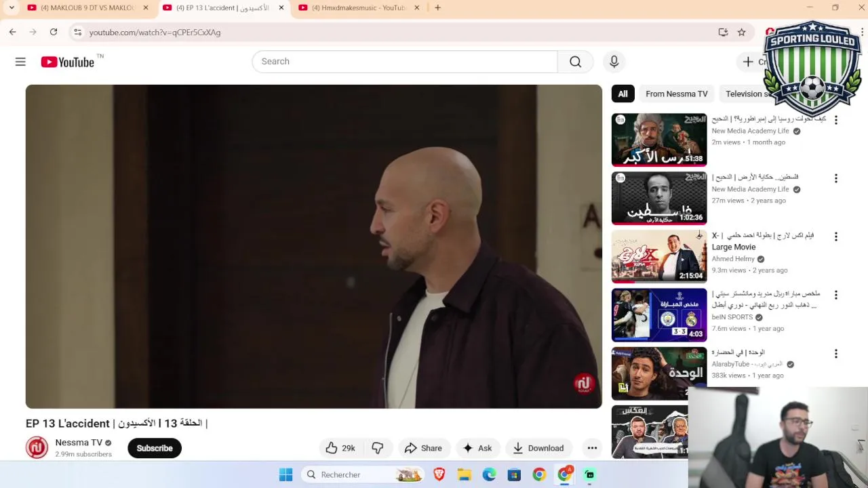Open the AlarabyTube الوحدة thumbnail
Screen dimensions: 868x488
click(x=659, y=373)
